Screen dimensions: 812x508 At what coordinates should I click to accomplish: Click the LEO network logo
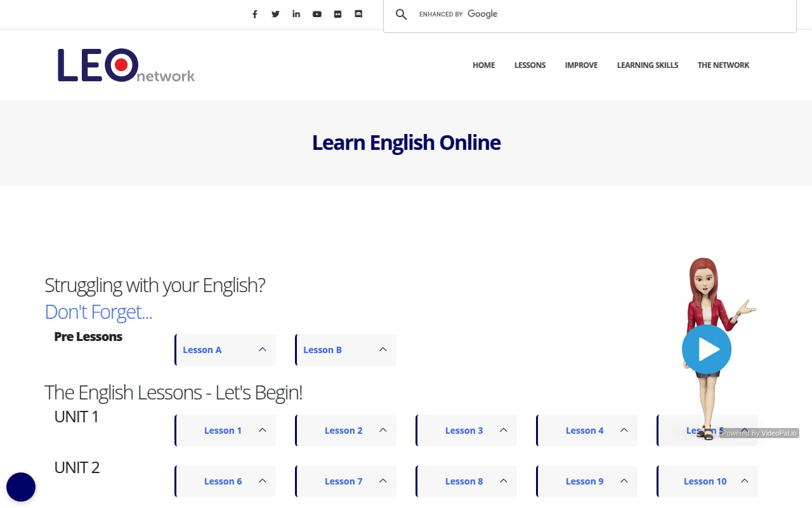click(126, 66)
